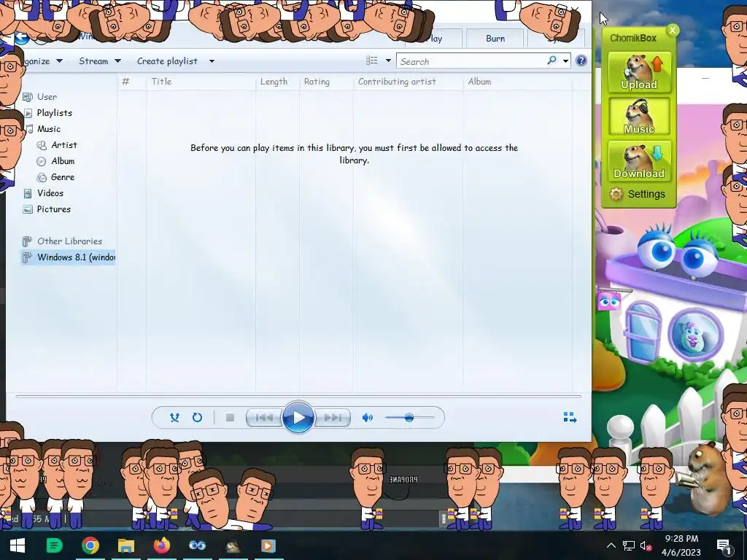
Task: Select Windows 8.1 library entry
Action: [69, 257]
